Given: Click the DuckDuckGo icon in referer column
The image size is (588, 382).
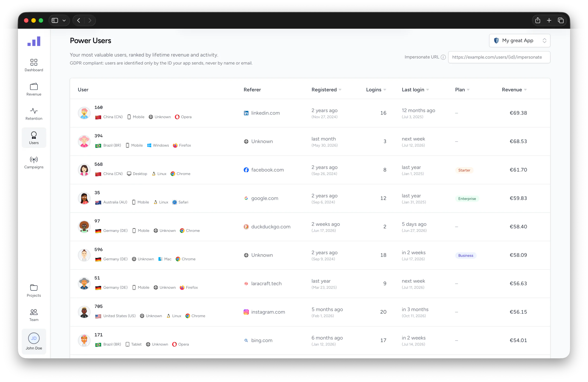Looking at the screenshot, I should click(246, 227).
